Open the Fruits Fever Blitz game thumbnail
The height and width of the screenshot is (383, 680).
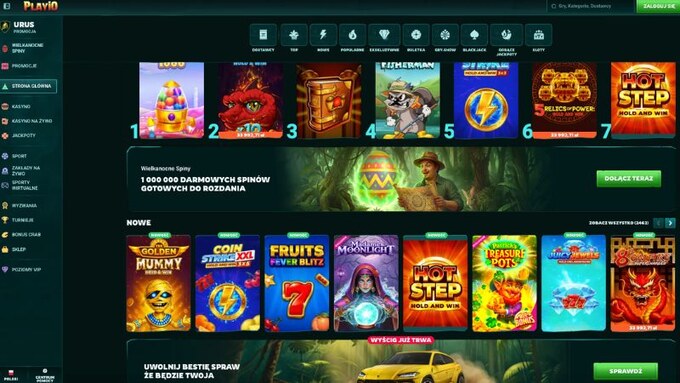click(297, 283)
